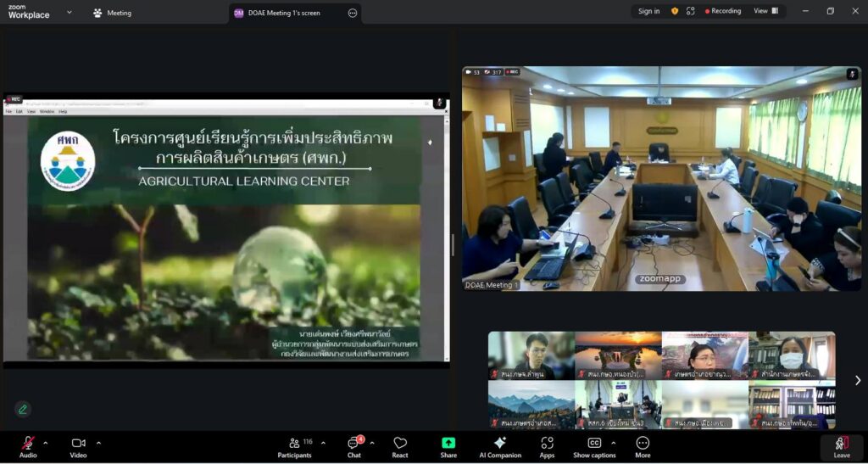Toggle Show captions button
The height and width of the screenshot is (464, 868).
tap(594, 444)
